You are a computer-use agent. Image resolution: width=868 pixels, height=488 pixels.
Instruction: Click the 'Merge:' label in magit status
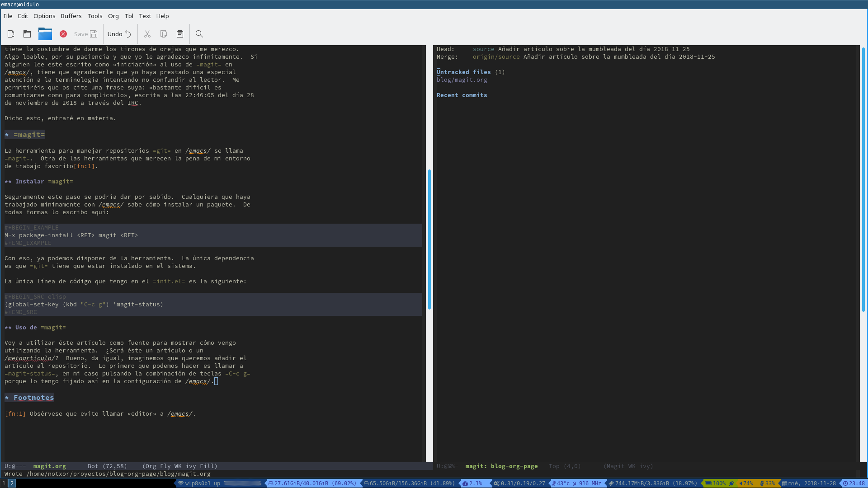click(448, 57)
